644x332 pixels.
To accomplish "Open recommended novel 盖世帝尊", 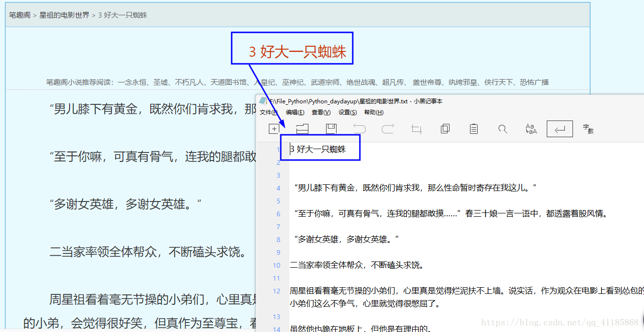I will tap(427, 82).
